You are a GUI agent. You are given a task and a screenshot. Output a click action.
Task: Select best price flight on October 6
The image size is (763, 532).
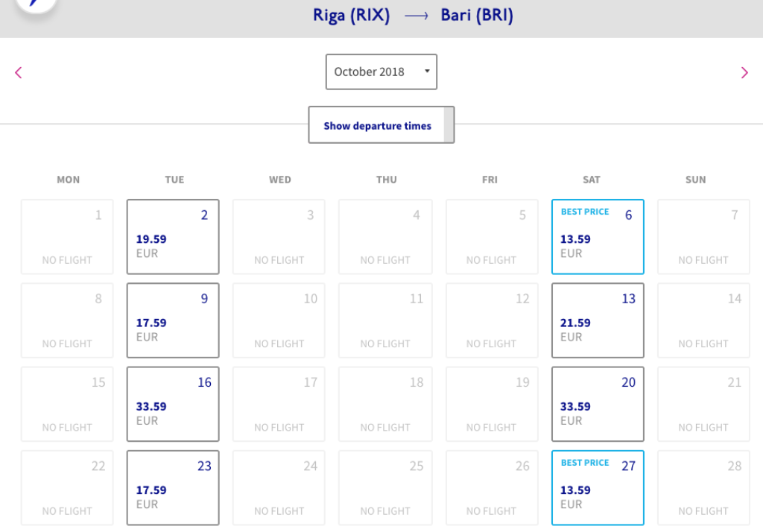tap(598, 237)
